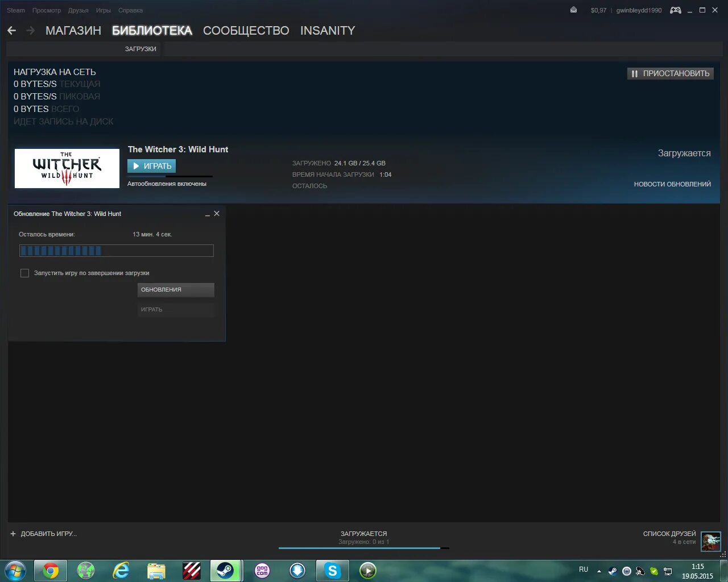This screenshot has height=582, width=728.
Task: Click the Steam tray icon
Action: click(x=613, y=571)
